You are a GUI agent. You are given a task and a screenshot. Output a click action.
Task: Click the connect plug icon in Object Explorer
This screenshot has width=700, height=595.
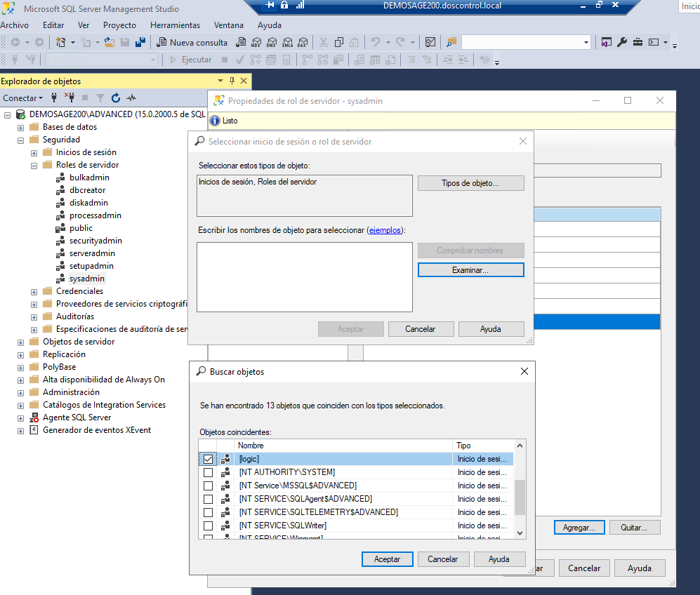(x=54, y=98)
